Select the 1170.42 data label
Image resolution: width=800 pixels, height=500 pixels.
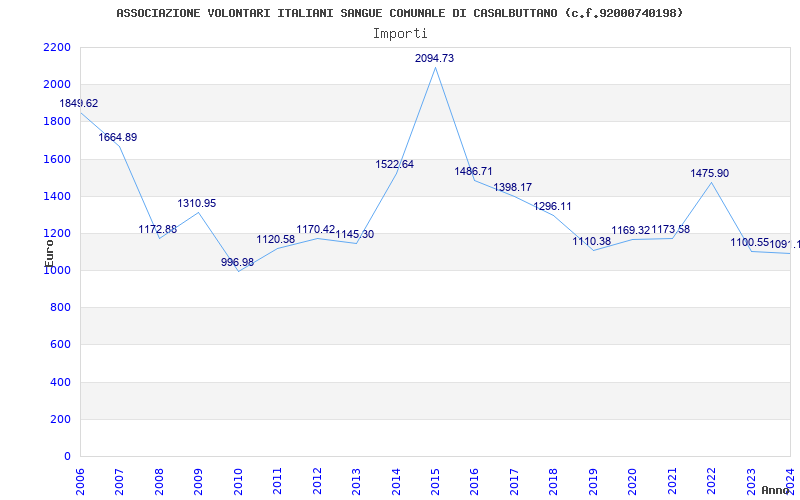pyautogui.click(x=316, y=230)
